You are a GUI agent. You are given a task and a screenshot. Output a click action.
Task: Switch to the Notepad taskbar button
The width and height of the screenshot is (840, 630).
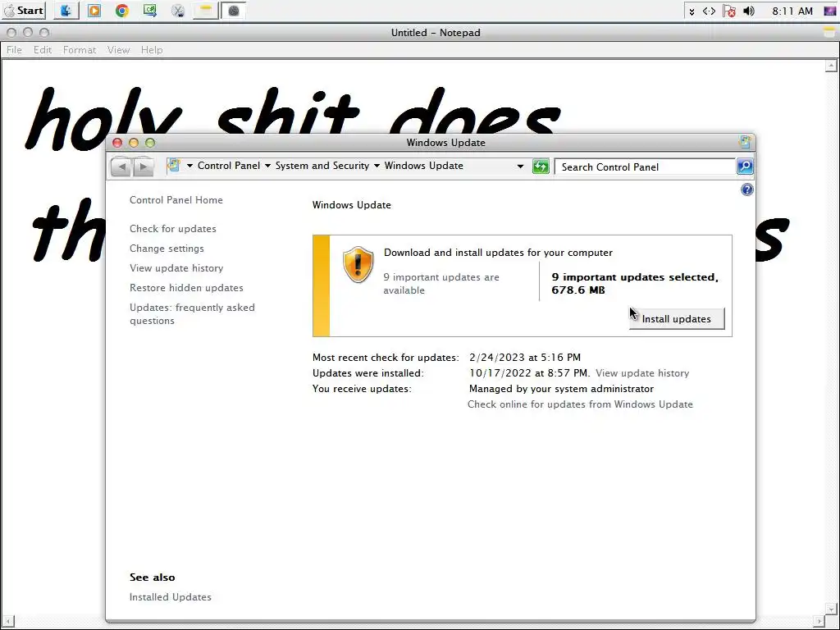click(x=206, y=10)
